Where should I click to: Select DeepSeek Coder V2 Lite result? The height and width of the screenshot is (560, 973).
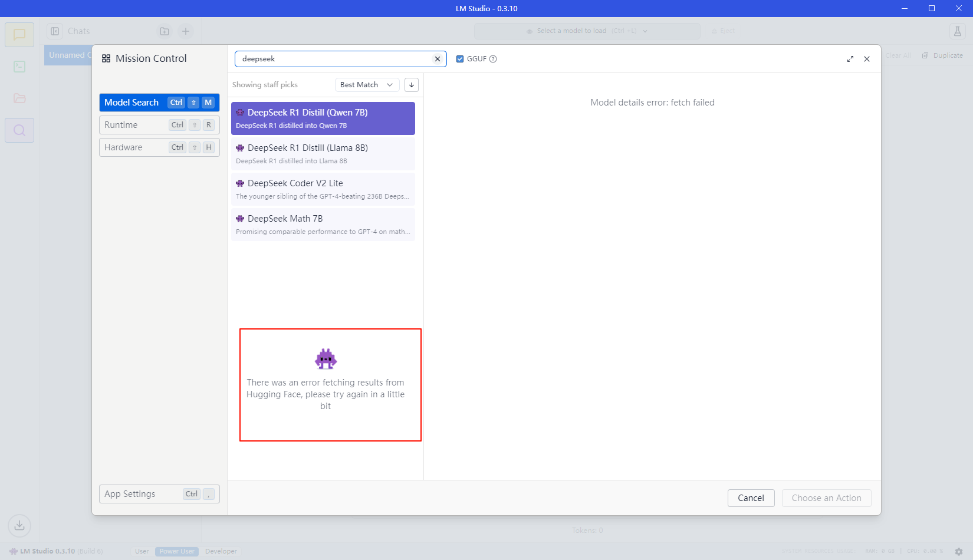[323, 189]
